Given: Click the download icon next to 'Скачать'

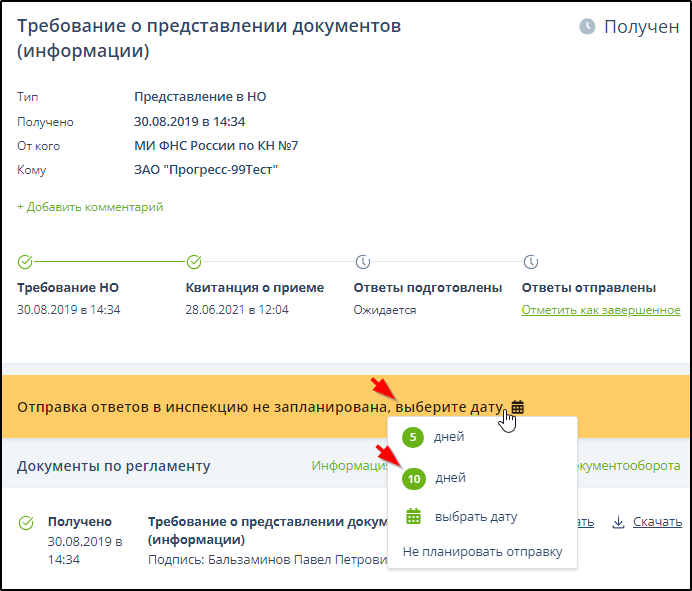Looking at the screenshot, I should coord(619,522).
